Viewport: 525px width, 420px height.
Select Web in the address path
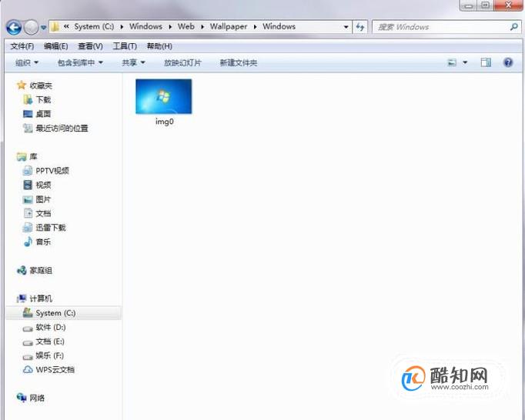[x=186, y=26]
